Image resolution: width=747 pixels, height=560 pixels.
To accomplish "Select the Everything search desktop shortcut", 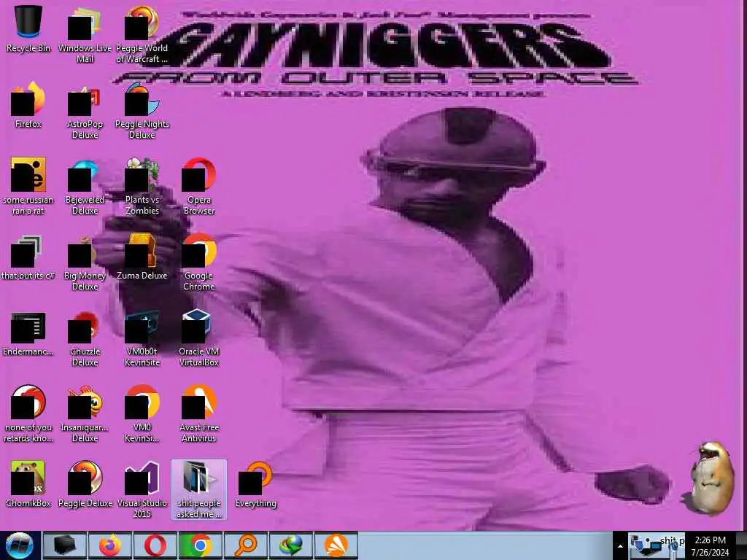I will (x=256, y=484).
